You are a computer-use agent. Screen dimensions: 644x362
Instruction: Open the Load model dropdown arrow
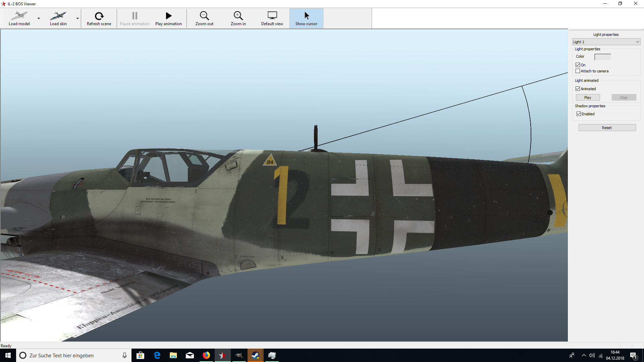[x=39, y=18]
